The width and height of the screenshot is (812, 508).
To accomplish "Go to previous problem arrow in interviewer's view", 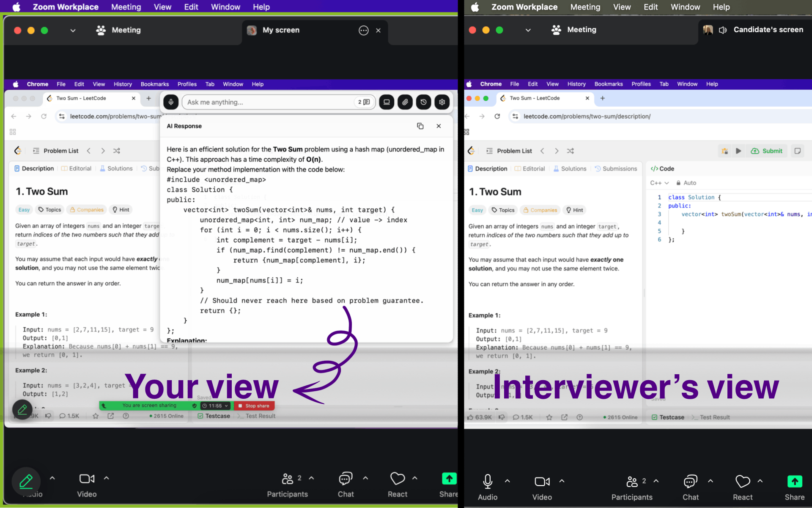I will 542,151.
